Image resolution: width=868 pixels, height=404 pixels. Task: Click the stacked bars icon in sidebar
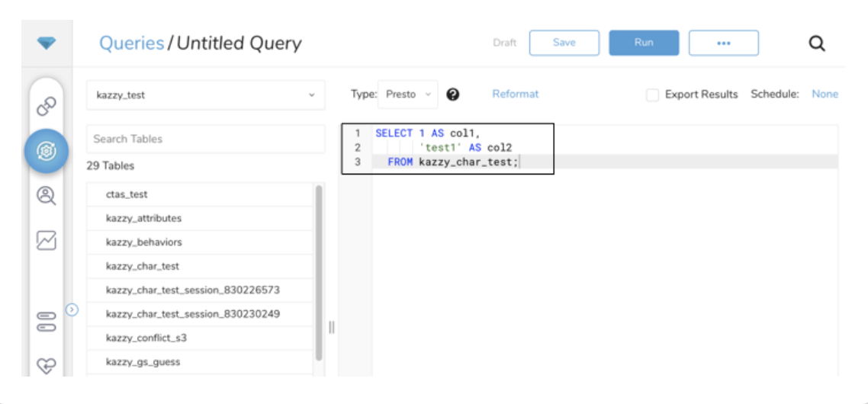pyautogui.click(x=47, y=322)
